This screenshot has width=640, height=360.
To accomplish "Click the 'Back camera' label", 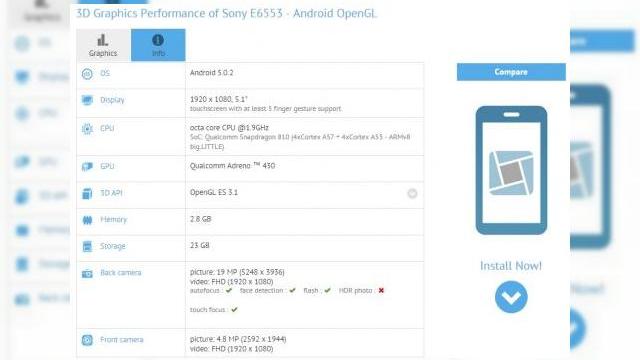I will [121, 273].
